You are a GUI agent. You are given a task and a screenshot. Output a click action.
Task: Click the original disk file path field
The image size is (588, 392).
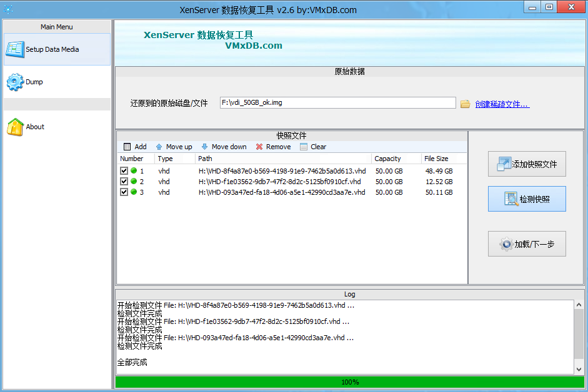(338, 103)
